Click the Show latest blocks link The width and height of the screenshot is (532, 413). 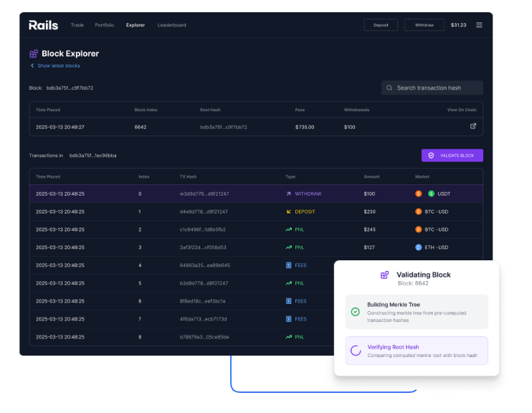pos(59,65)
